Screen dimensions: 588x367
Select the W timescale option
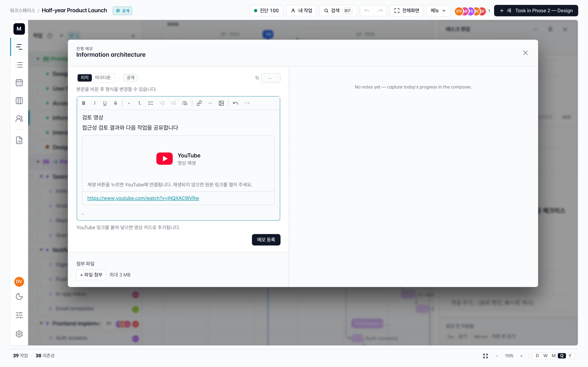pos(546,356)
